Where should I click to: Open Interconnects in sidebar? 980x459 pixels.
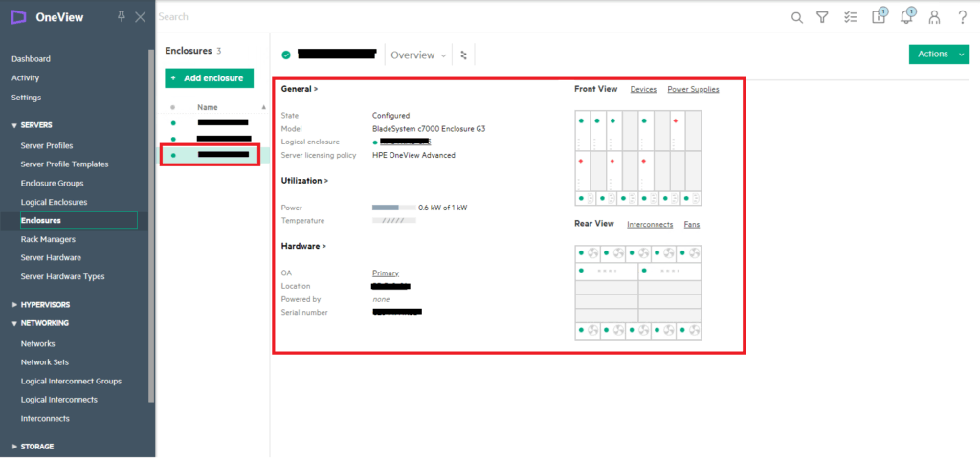tap(45, 419)
